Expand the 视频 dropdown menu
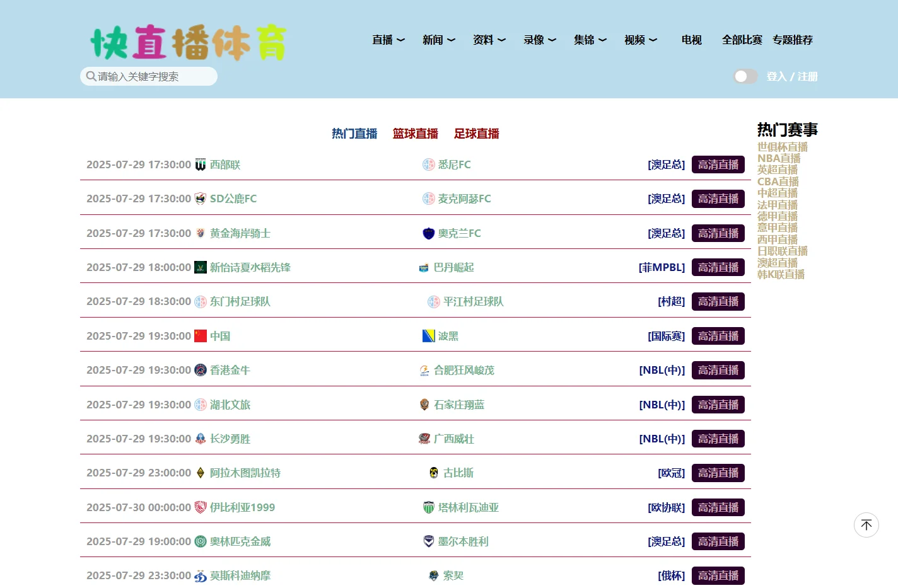 [641, 40]
